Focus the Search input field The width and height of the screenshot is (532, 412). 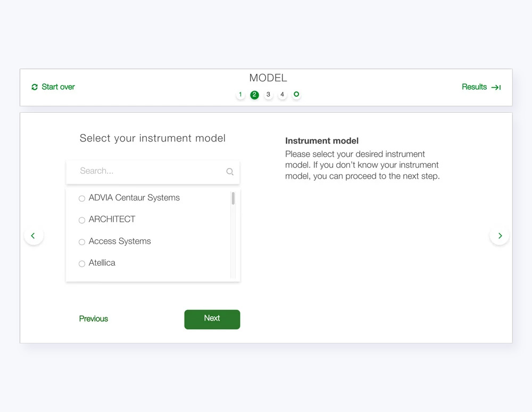(153, 172)
